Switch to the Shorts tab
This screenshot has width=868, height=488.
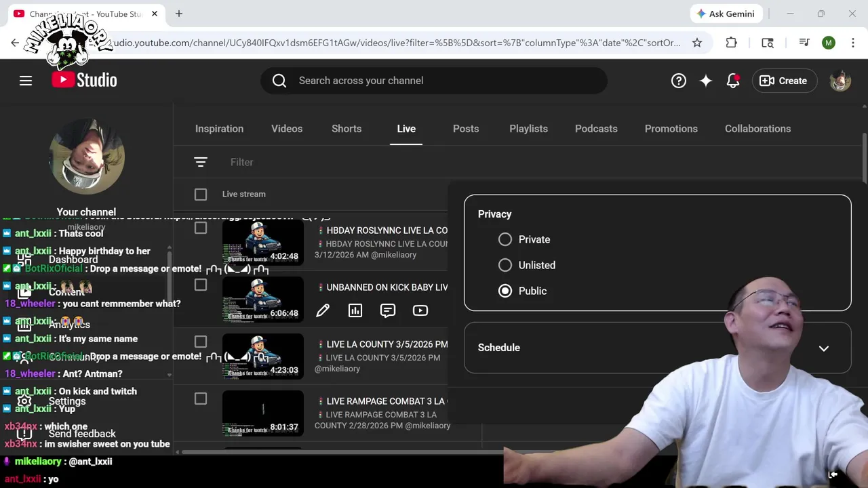[347, 129]
